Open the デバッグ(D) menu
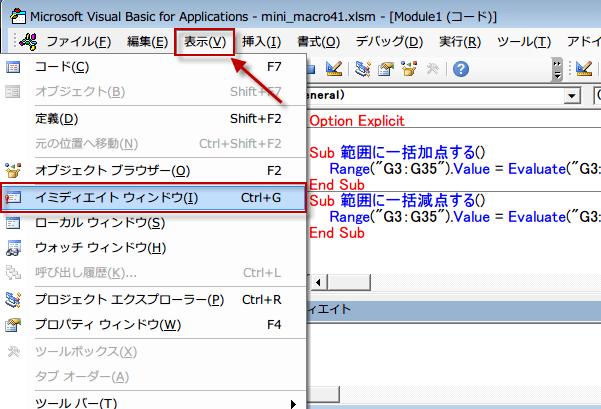The height and width of the screenshot is (409, 601). (x=389, y=41)
